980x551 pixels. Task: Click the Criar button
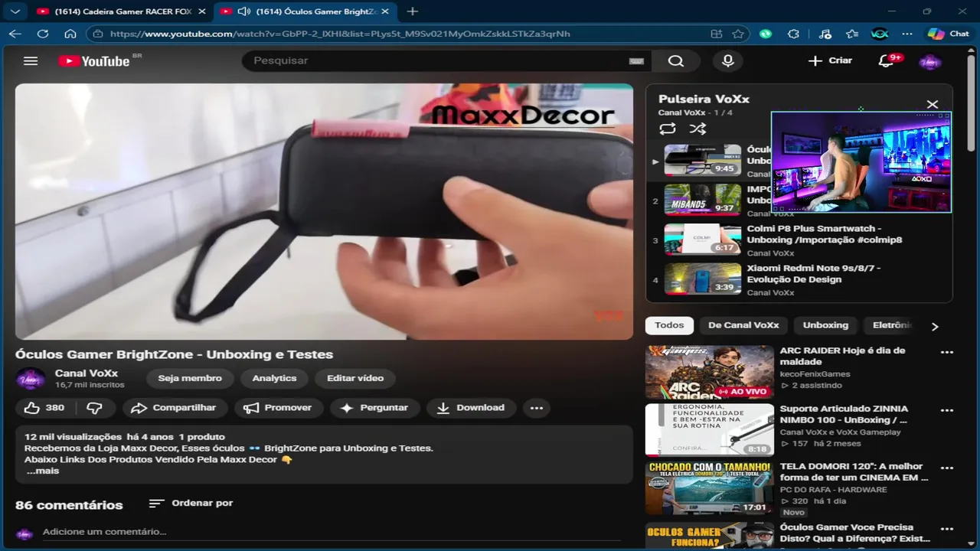click(830, 60)
